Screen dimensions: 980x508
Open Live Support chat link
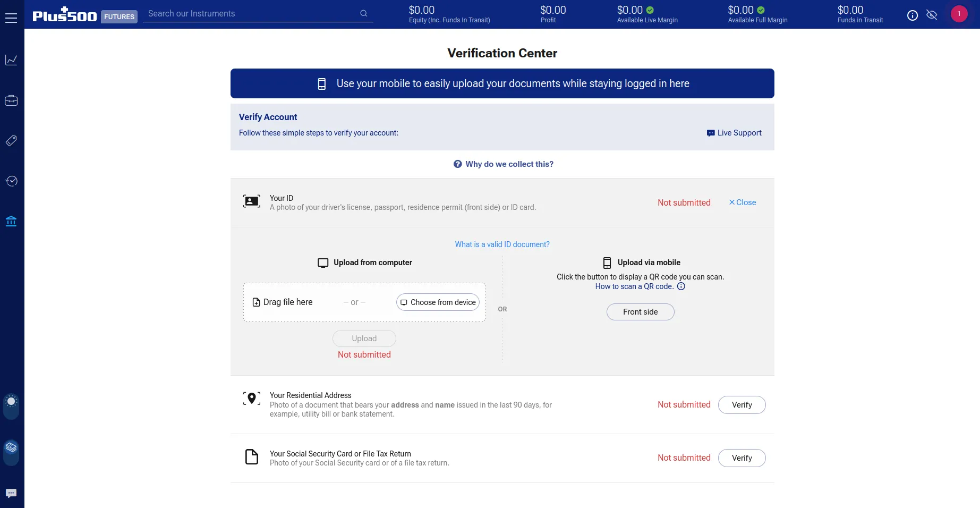734,133
